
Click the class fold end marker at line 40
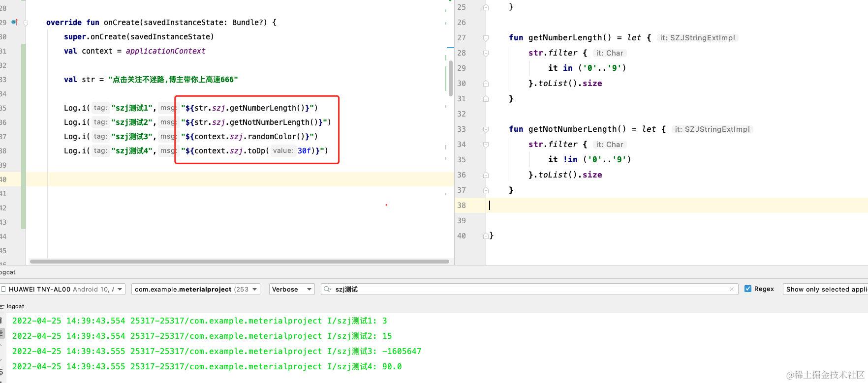[x=486, y=236]
